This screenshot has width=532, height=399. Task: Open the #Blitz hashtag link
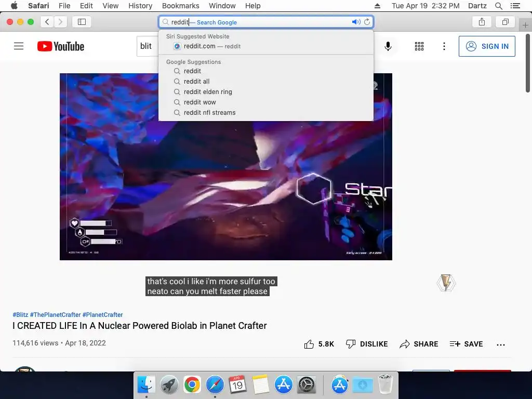pyautogui.click(x=20, y=314)
